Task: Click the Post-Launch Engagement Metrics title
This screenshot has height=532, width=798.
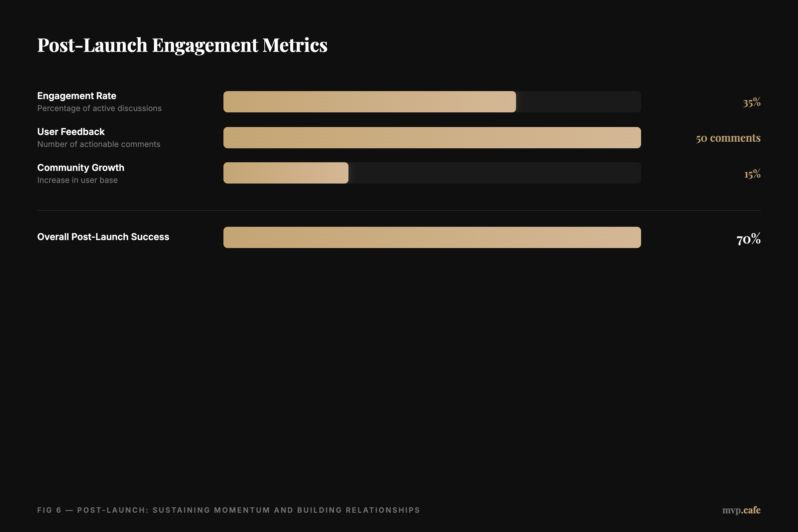Action: [182, 45]
